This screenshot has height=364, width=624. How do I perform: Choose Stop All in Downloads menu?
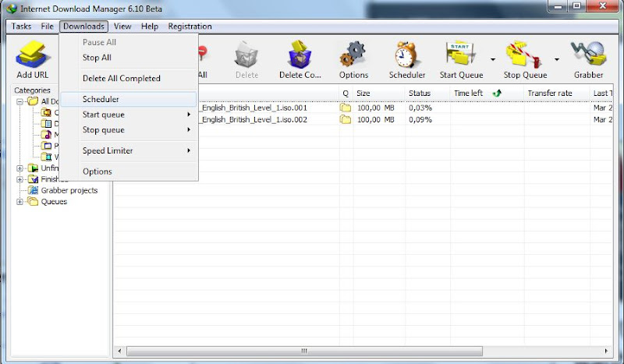point(129,58)
